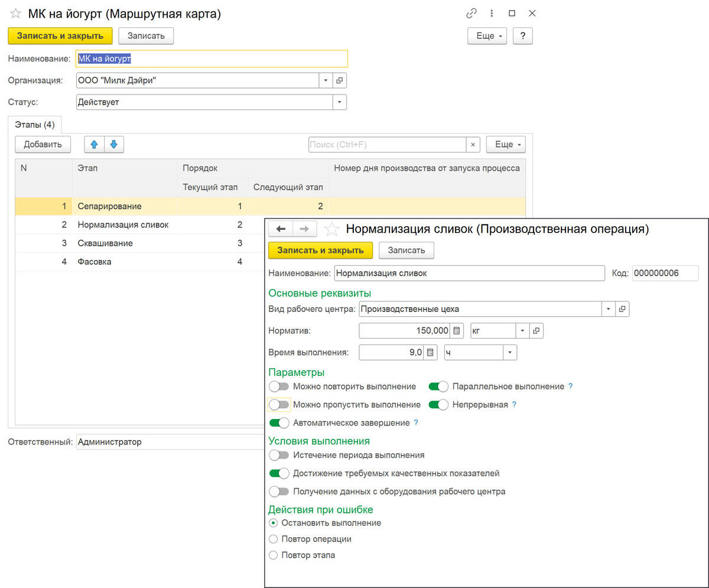Open the three-dot menu in route card header
The width and height of the screenshot is (709, 588).
pos(492,14)
